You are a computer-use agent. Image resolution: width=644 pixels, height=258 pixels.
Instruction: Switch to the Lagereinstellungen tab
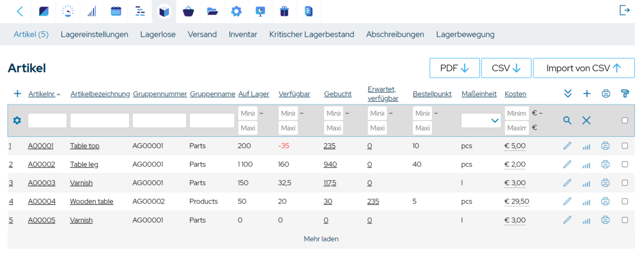coord(94,34)
